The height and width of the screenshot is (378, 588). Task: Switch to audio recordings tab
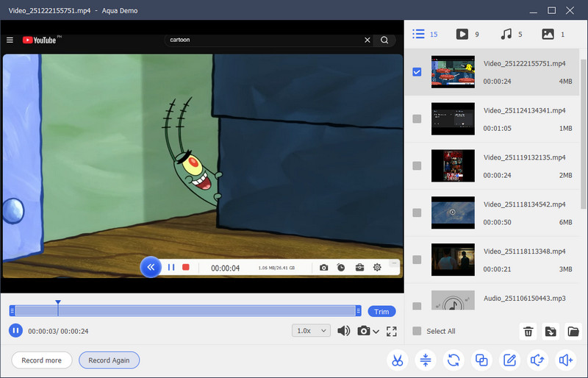click(511, 34)
